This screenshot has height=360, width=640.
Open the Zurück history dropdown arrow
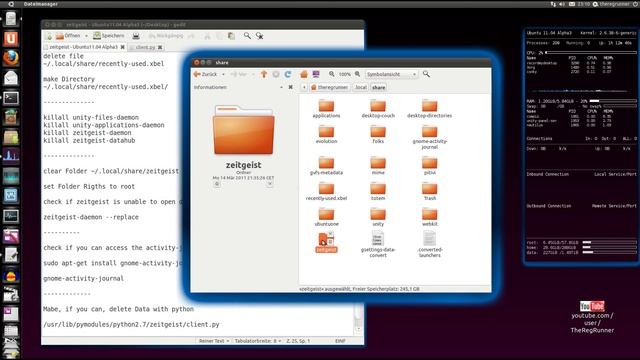[x=223, y=74]
